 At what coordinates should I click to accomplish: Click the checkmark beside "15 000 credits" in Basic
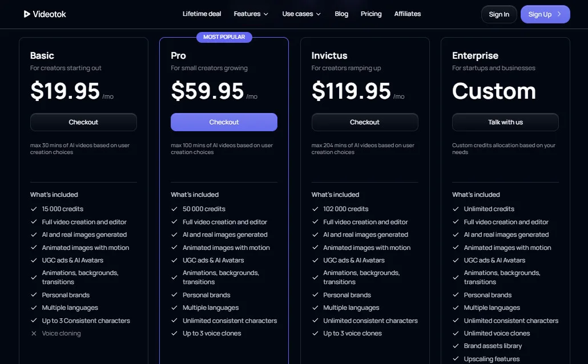pos(33,209)
